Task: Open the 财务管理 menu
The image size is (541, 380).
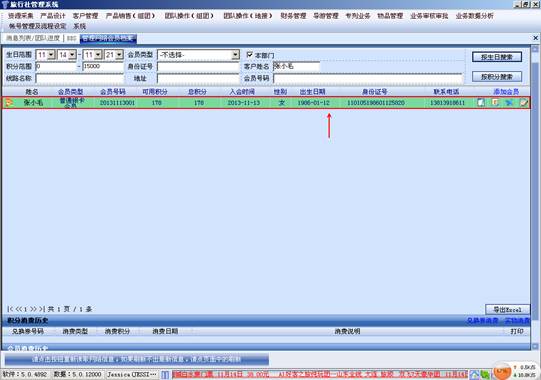Action: tap(293, 16)
